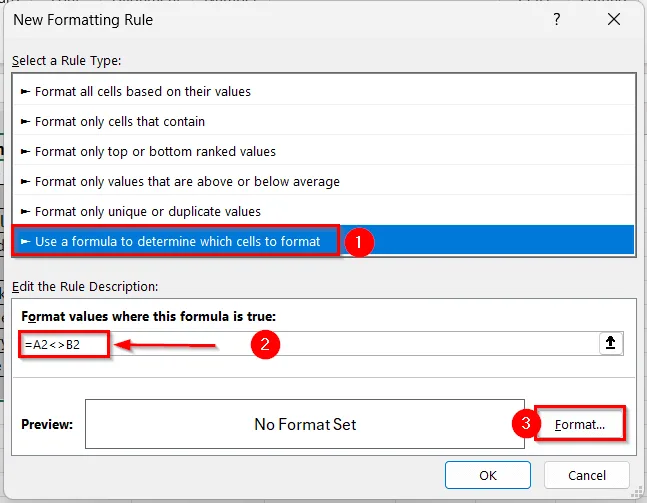Pick 'Format only values that are above or below average'
This screenshot has height=503, width=647.
point(324,182)
